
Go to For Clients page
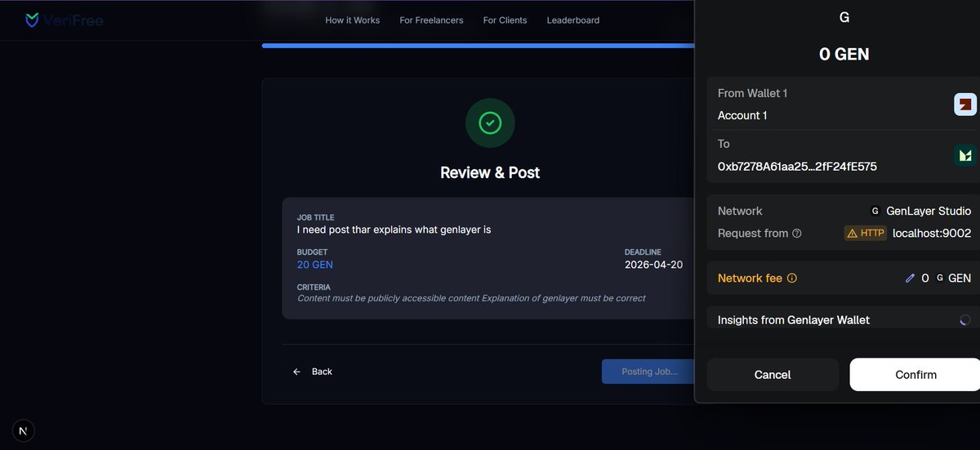[505, 20]
